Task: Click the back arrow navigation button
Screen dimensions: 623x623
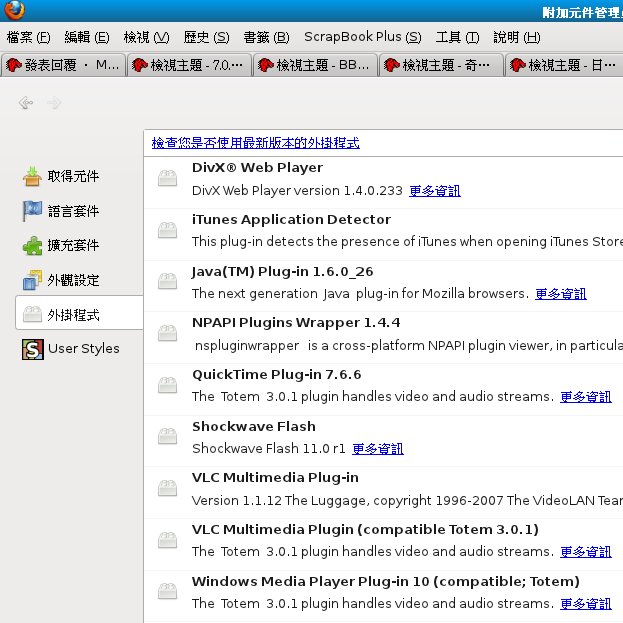Action: coord(26,103)
